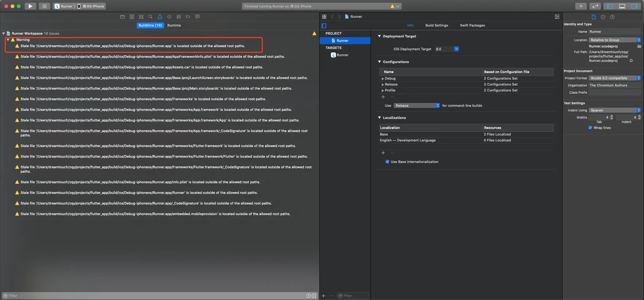This screenshot has width=644, height=300.
Task: Remove target with bottom minus button
Action: [331, 296]
